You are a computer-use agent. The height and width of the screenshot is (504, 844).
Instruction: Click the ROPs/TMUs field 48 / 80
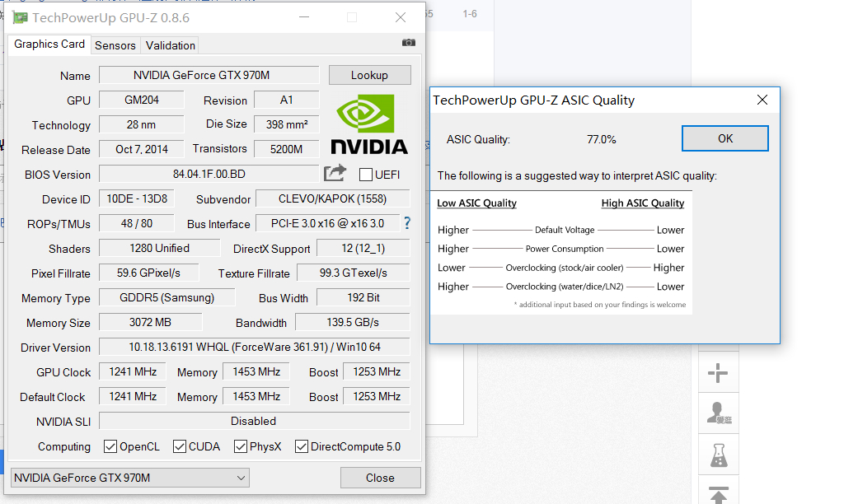pos(137,223)
